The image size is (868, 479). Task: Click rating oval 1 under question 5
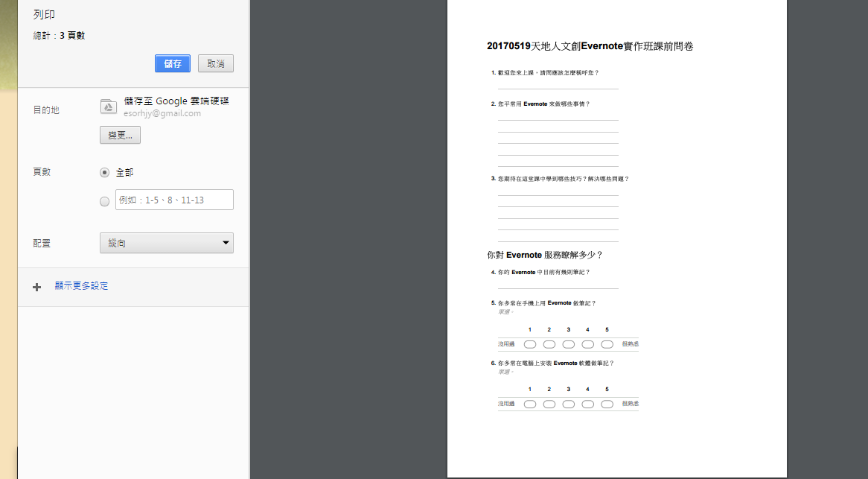click(530, 344)
